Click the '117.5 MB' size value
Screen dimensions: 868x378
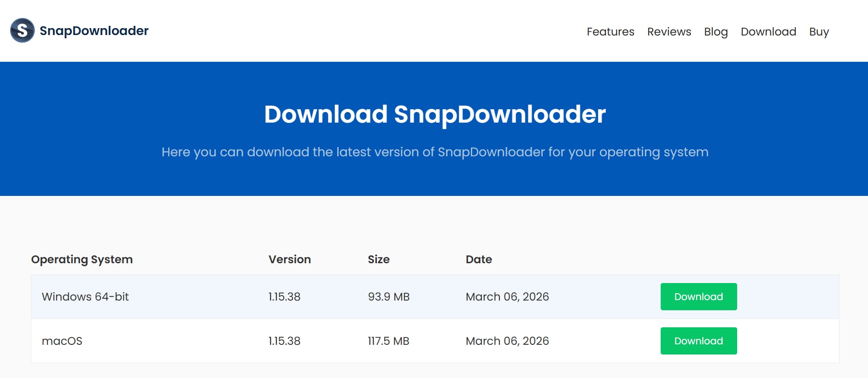[x=388, y=341]
